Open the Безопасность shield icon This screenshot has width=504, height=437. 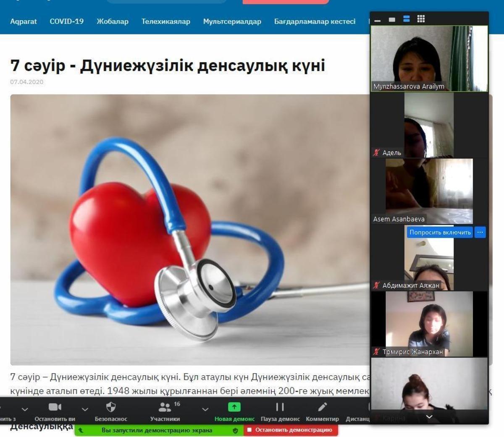pyautogui.click(x=111, y=407)
